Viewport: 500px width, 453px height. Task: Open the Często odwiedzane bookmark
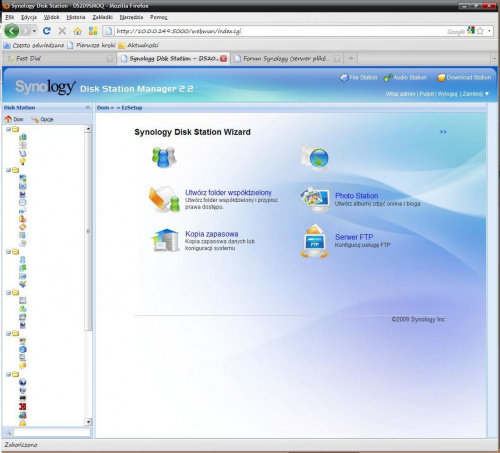(x=34, y=45)
